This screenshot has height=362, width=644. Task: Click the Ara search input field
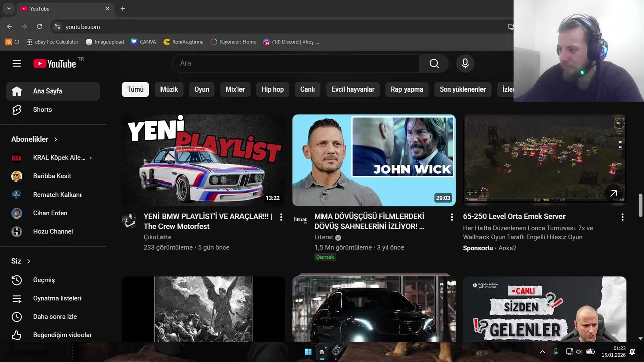296,63
